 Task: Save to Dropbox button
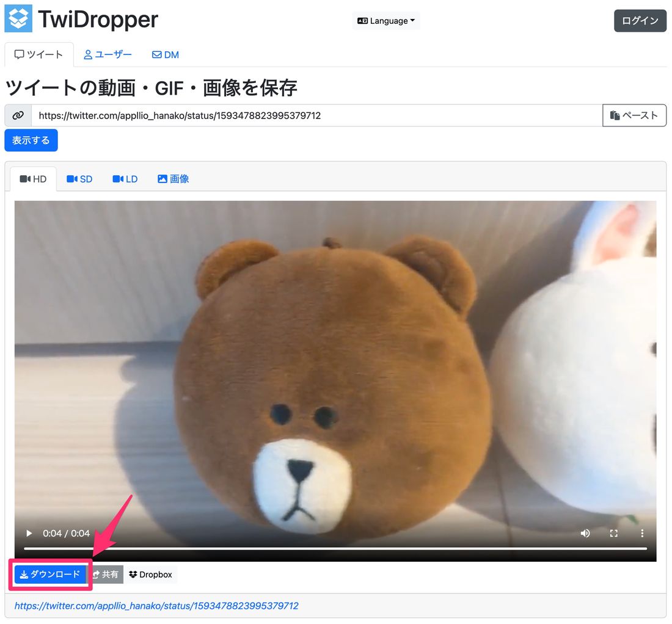pyautogui.click(x=150, y=575)
